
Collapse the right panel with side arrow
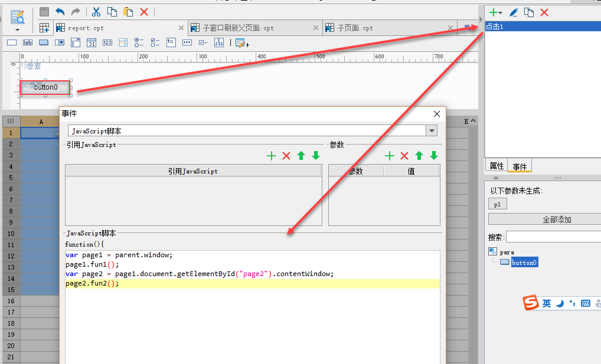[481, 19]
